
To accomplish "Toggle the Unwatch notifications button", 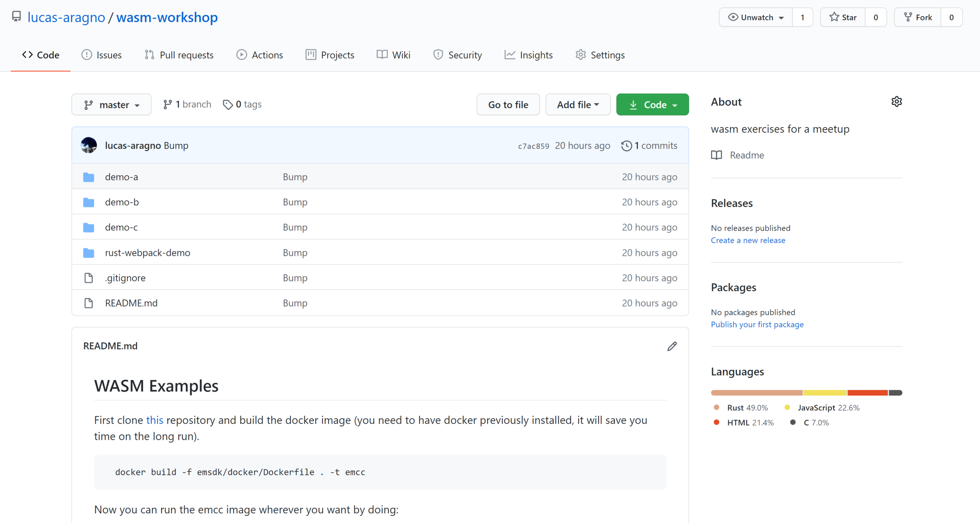I will point(755,17).
